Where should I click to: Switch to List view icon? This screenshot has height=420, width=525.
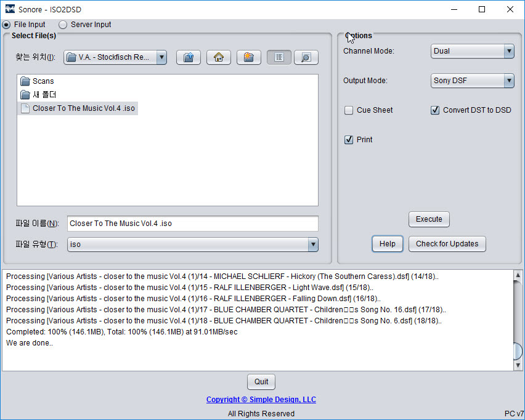click(x=279, y=57)
